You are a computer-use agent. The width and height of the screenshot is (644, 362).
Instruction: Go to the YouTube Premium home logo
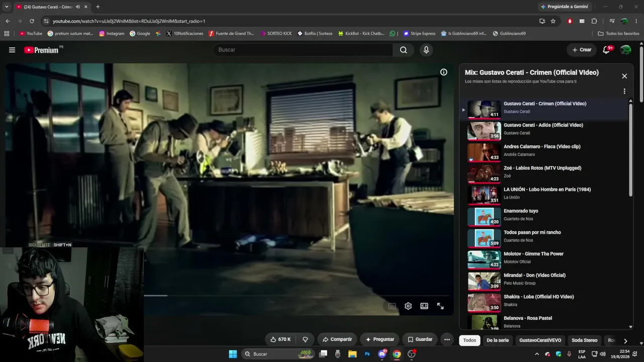tap(41, 50)
